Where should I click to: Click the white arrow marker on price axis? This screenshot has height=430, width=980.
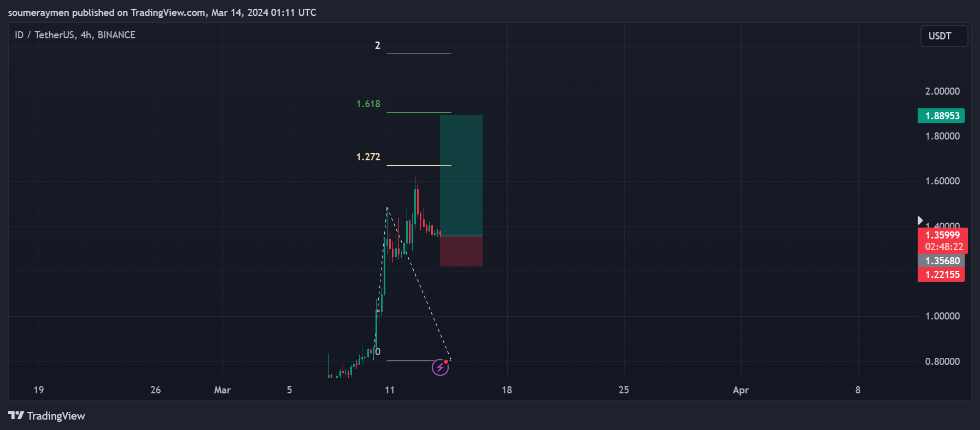(920, 220)
